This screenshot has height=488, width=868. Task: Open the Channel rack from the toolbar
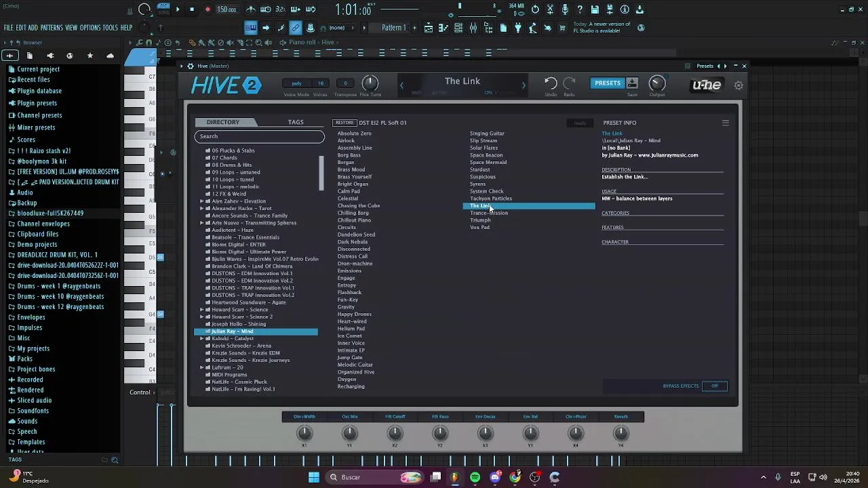tap(458, 28)
